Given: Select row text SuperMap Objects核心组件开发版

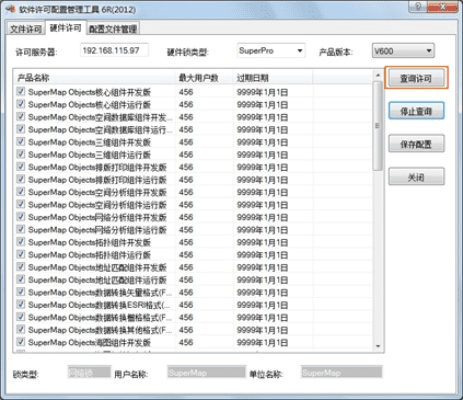Looking at the screenshot, I should click(89, 92).
